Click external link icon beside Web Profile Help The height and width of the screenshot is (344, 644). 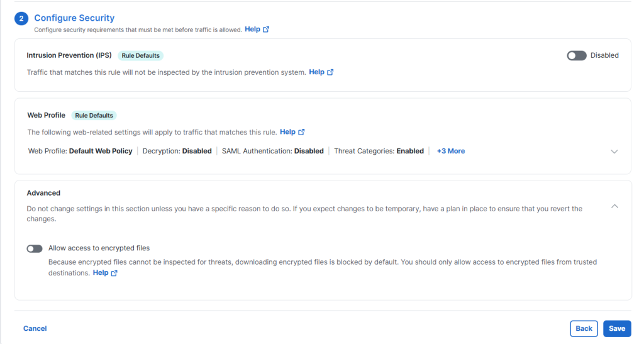coord(301,132)
